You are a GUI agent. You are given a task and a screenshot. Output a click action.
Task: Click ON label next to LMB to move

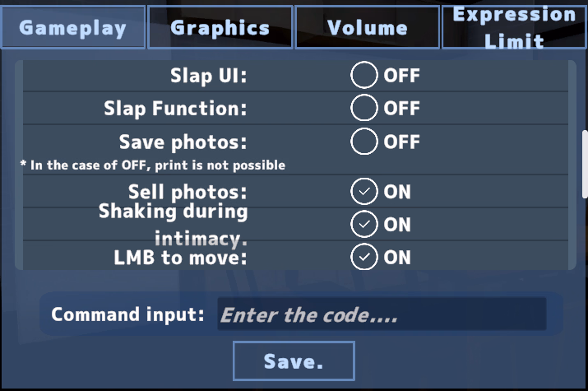click(x=397, y=258)
